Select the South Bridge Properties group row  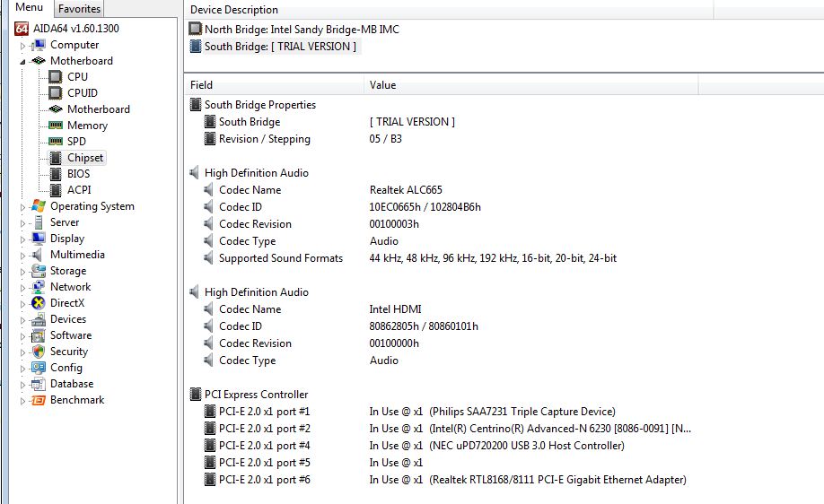[x=253, y=104]
